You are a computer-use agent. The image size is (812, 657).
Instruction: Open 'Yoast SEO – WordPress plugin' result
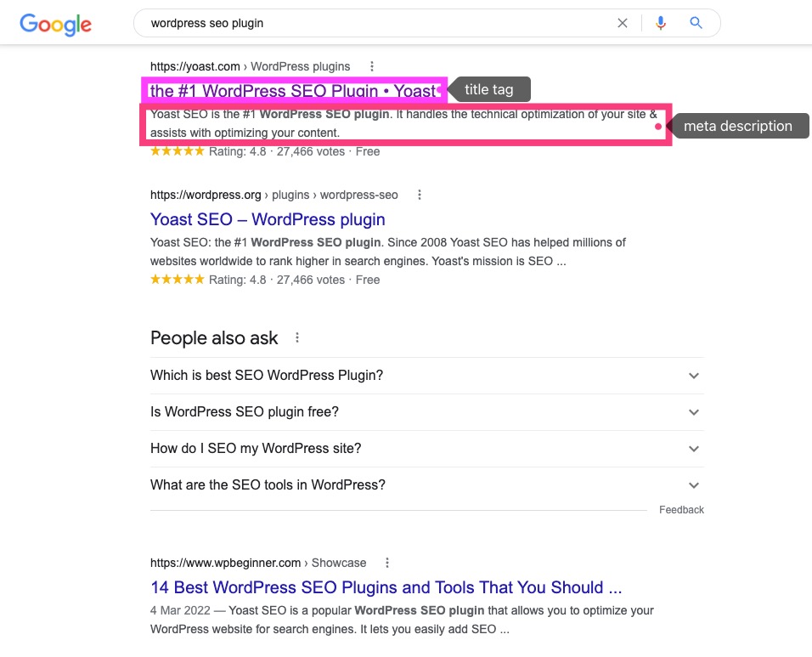coord(267,219)
